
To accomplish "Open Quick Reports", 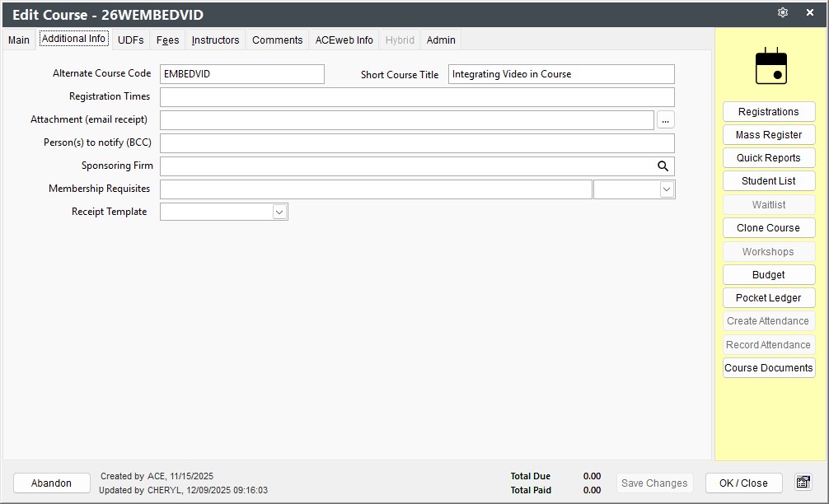I will 769,158.
